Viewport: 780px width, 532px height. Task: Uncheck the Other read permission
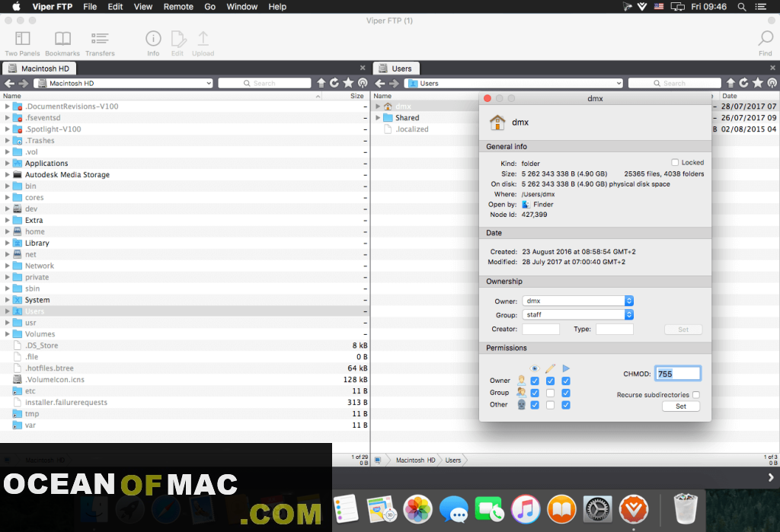535,405
